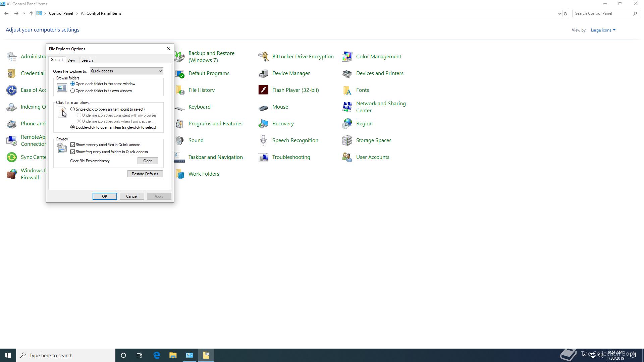Viewport: 644px width, 362px height.
Task: Open the Administrative Tools icon
Action: click(x=12, y=57)
